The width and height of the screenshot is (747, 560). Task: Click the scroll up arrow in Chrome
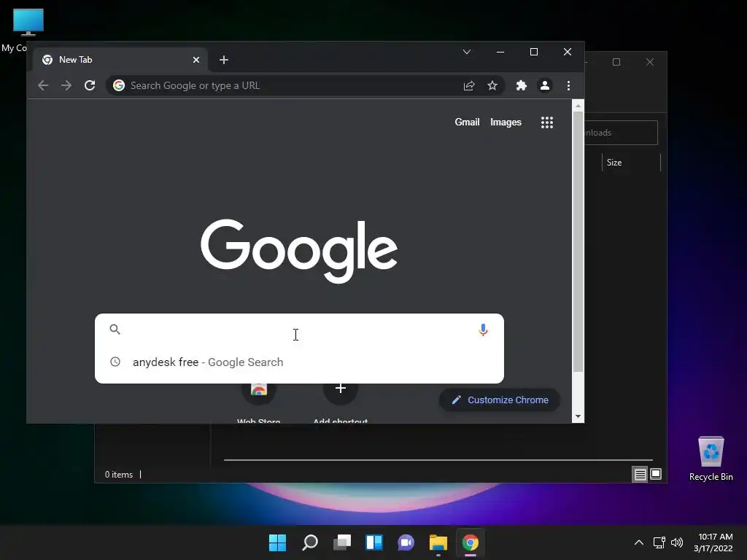[x=578, y=106]
